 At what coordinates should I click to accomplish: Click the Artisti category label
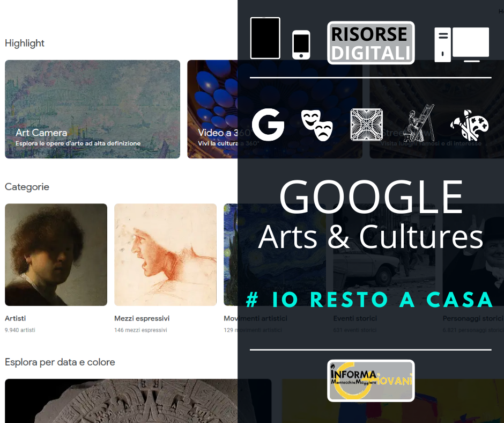[15, 318]
